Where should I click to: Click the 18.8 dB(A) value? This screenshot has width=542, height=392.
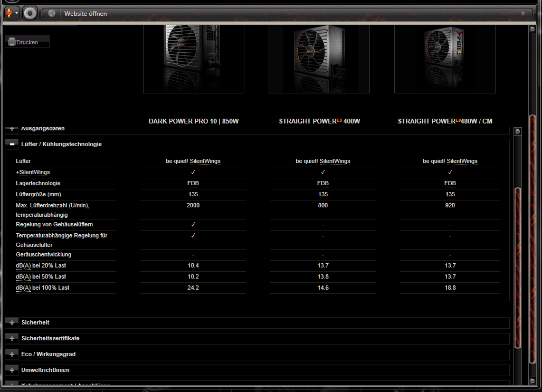point(450,288)
